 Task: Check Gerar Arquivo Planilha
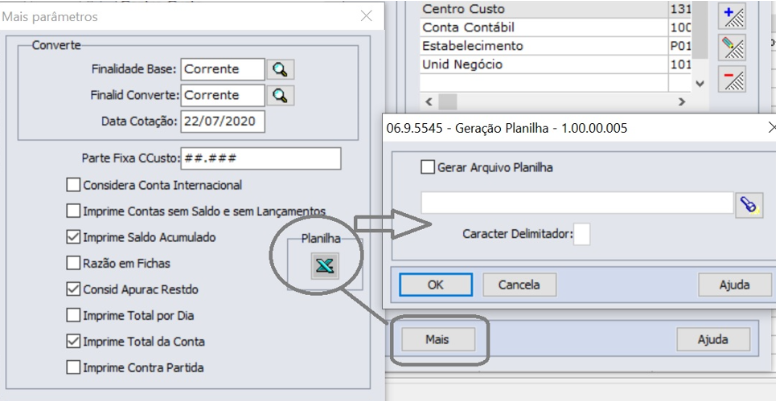click(x=427, y=167)
